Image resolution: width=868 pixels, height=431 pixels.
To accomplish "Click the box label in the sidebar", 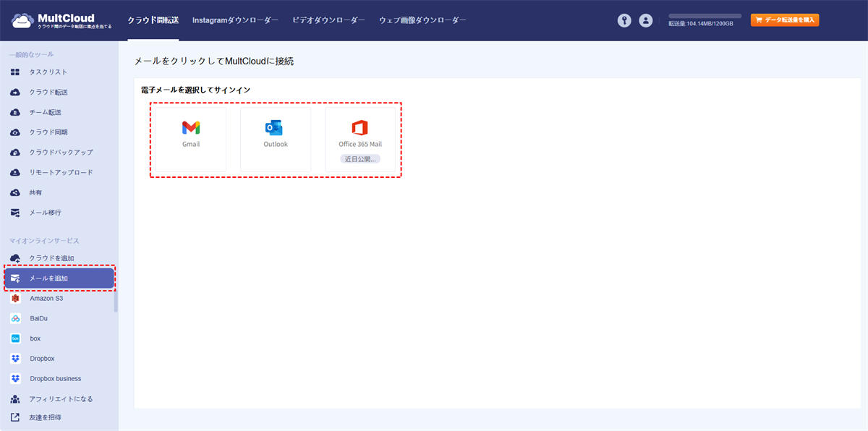I will coord(35,338).
